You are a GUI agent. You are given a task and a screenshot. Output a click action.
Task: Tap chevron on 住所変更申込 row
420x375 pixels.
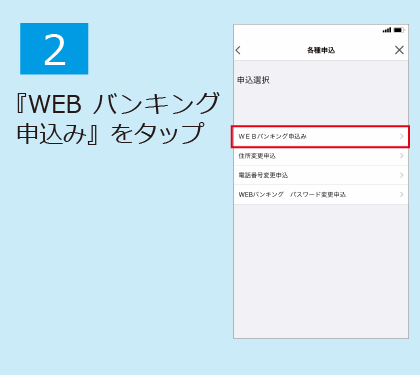click(401, 156)
